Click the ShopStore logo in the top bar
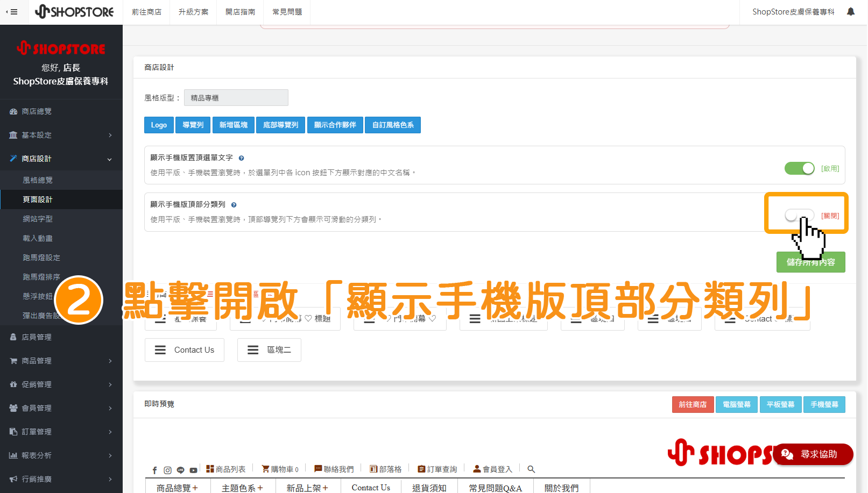 pyautogui.click(x=74, y=11)
